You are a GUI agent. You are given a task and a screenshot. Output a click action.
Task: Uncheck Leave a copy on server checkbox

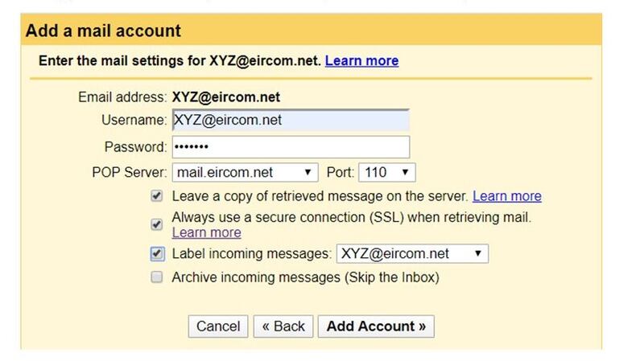coord(157,196)
